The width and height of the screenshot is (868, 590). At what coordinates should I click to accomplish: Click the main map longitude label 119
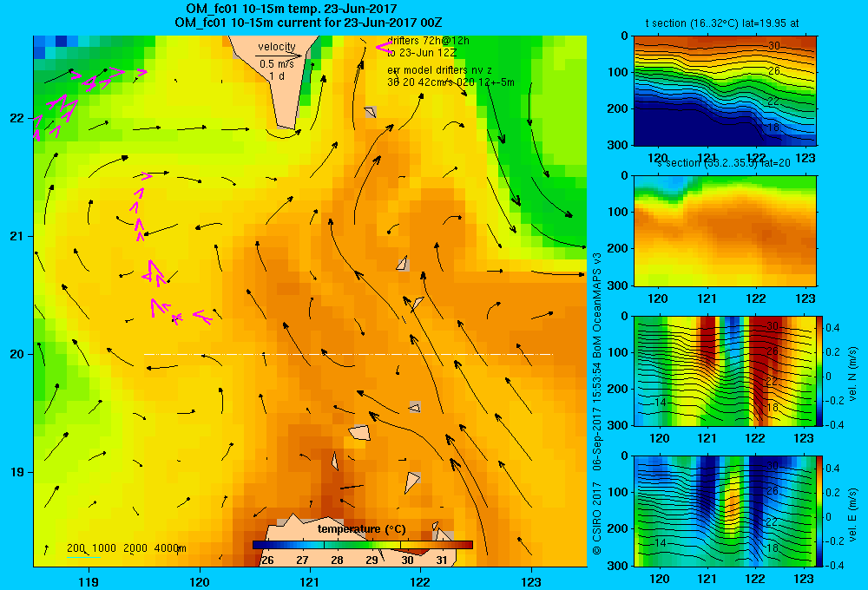tap(89, 581)
